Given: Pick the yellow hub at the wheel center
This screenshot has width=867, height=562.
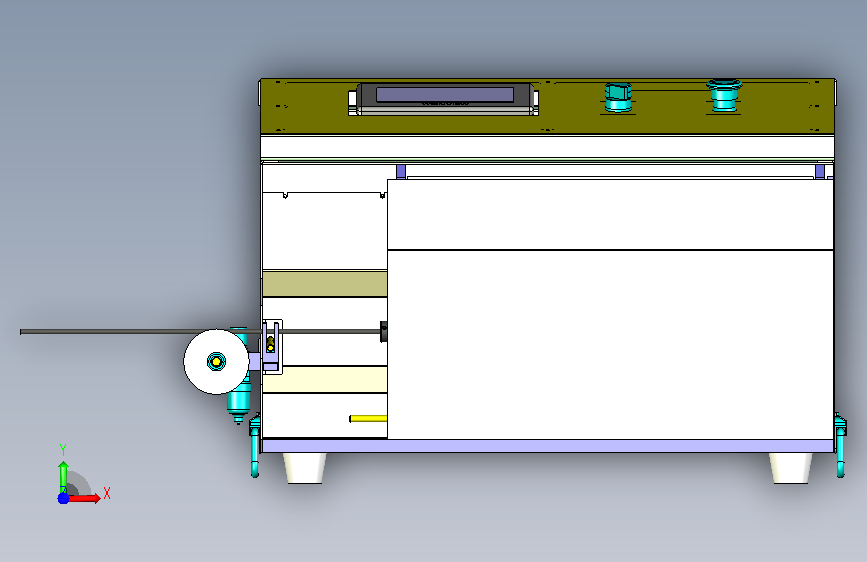Looking at the screenshot, I should [216, 362].
